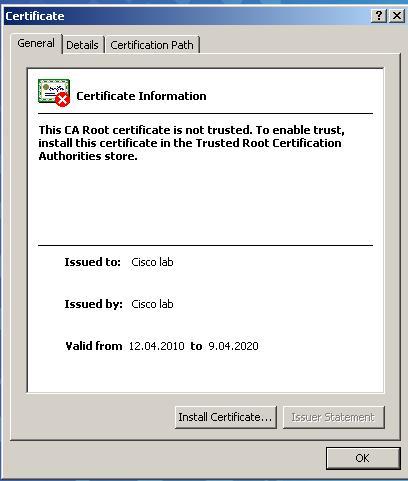Click the untrusted certificate icon
Viewport: 408px width, 481px height.
[x=54, y=93]
